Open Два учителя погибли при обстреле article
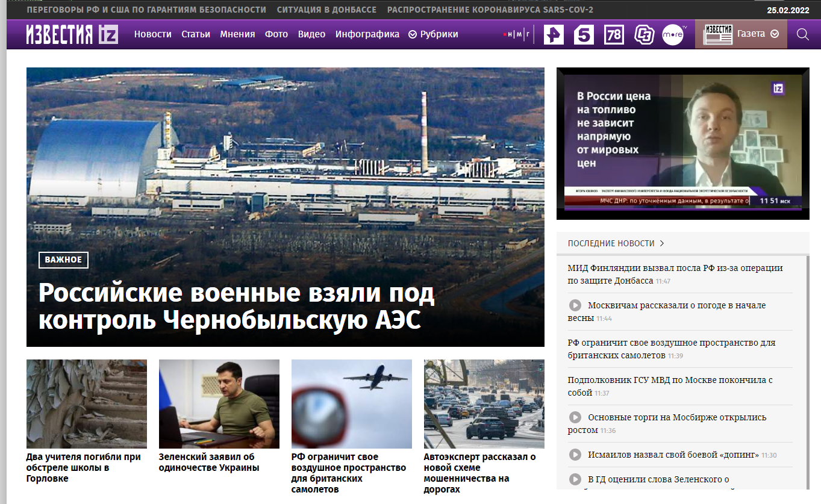Viewport: 821px width, 504px height. pyautogui.click(x=84, y=468)
